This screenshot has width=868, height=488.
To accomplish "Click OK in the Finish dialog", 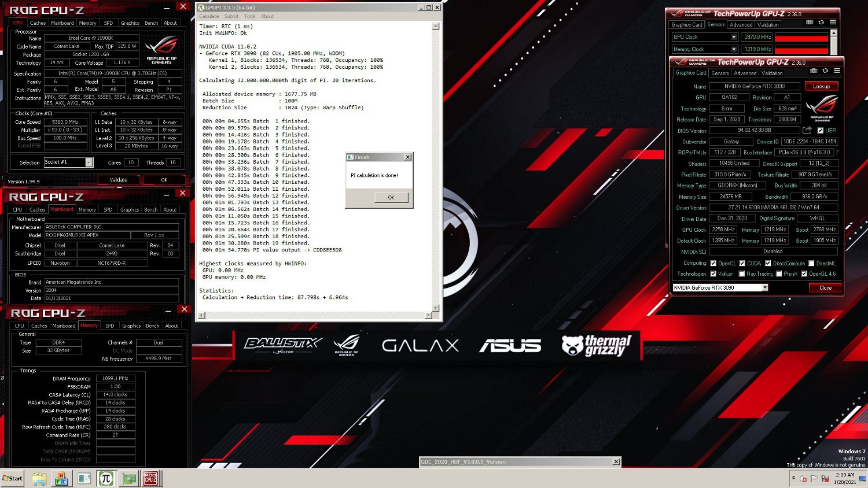I will pos(391,198).
